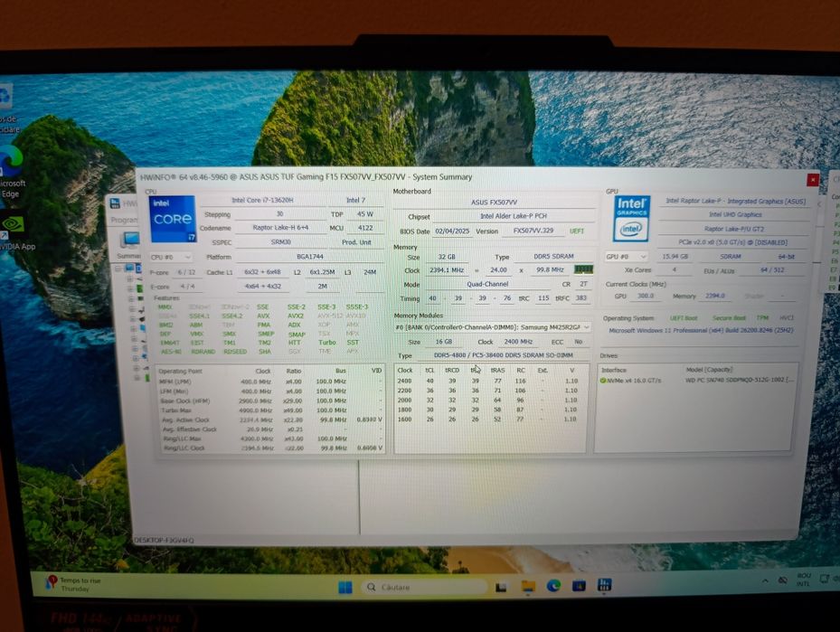Click the Raptor Lake-H 6+4 codename field
The width and height of the screenshot is (840, 632).
(x=279, y=228)
